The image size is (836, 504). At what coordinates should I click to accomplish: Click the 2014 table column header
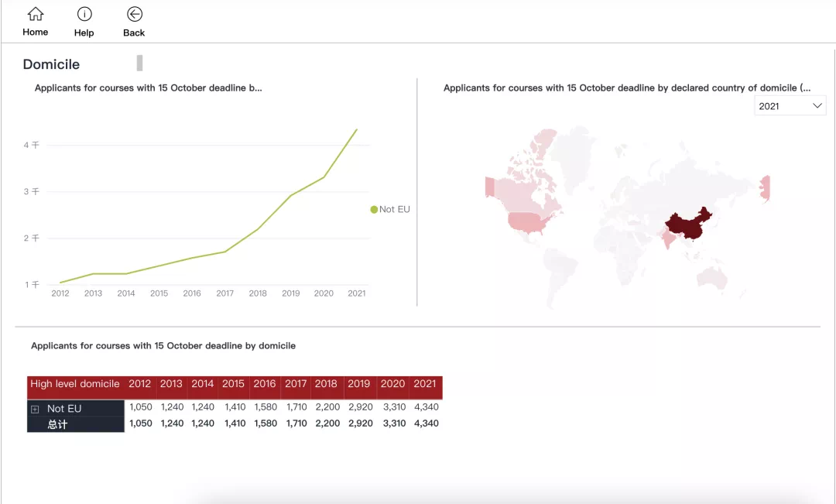click(x=203, y=383)
